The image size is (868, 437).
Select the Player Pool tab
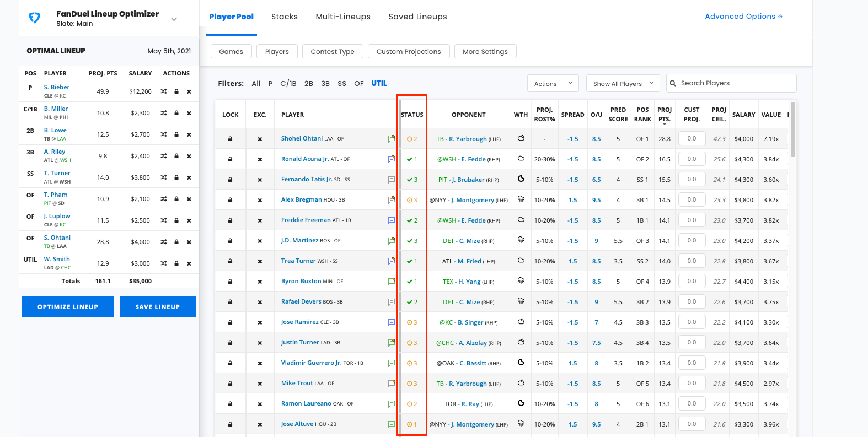click(231, 17)
